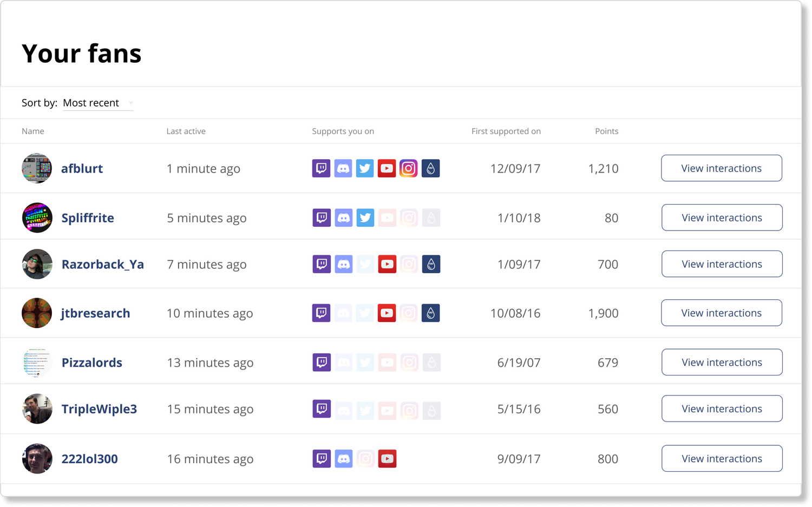Click Pizzalords' avatar picture
The height and width of the screenshot is (507, 812).
point(37,362)
